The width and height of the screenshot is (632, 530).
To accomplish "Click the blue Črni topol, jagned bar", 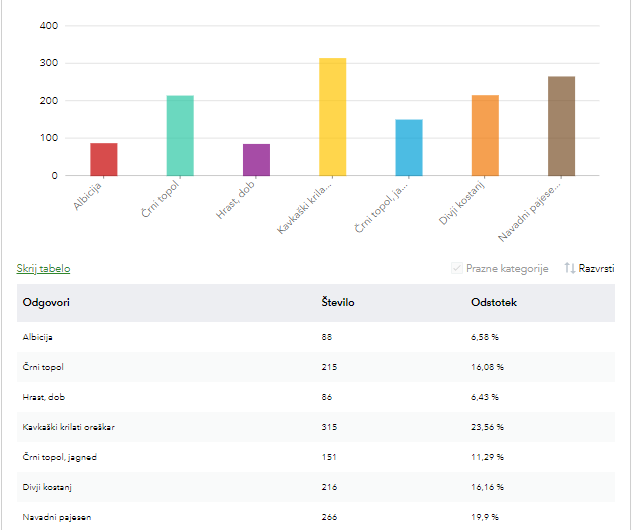I will (x=409, y=148).
